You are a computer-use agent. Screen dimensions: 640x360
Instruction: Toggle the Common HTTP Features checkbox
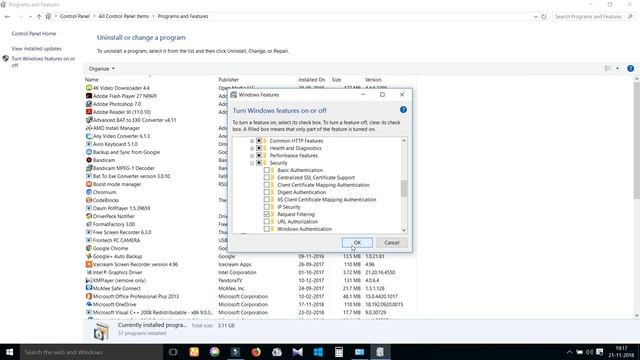point(259,141)
